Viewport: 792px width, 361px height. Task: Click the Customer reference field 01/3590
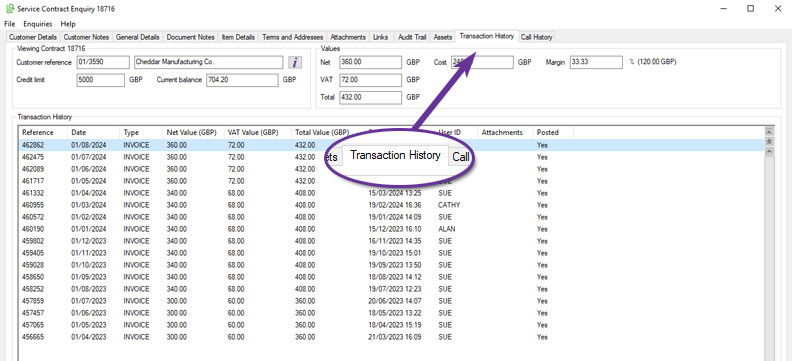(103, 63)
